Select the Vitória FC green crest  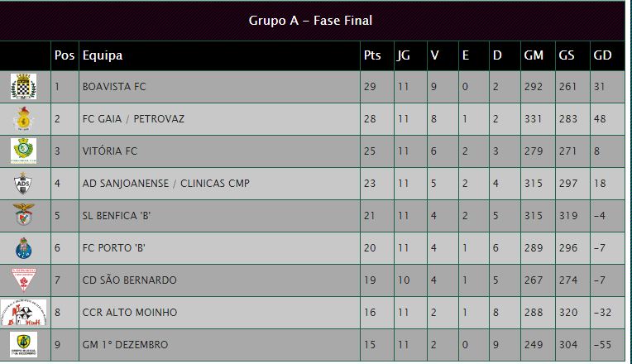(x=23, y=151)
